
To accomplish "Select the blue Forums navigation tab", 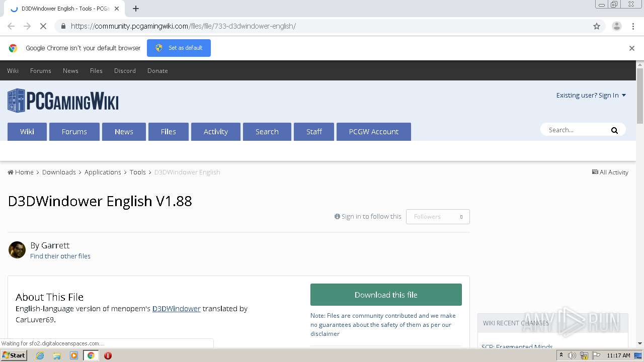I will (x=74, y=132).
